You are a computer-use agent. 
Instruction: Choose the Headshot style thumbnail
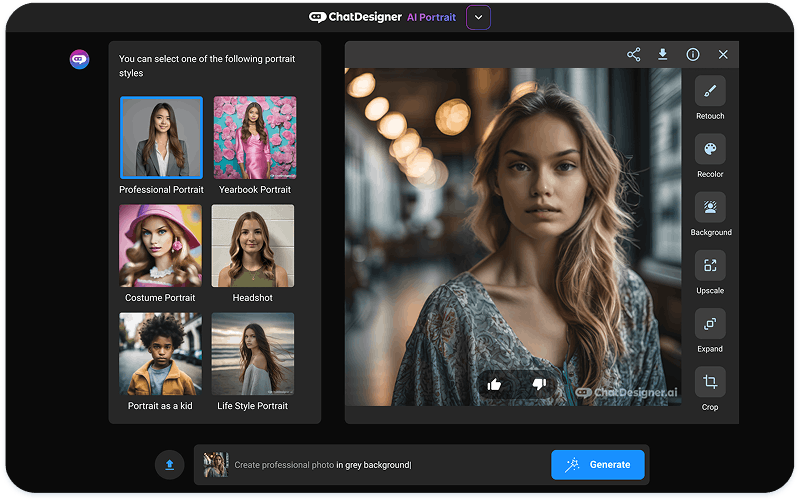(253, 246)
